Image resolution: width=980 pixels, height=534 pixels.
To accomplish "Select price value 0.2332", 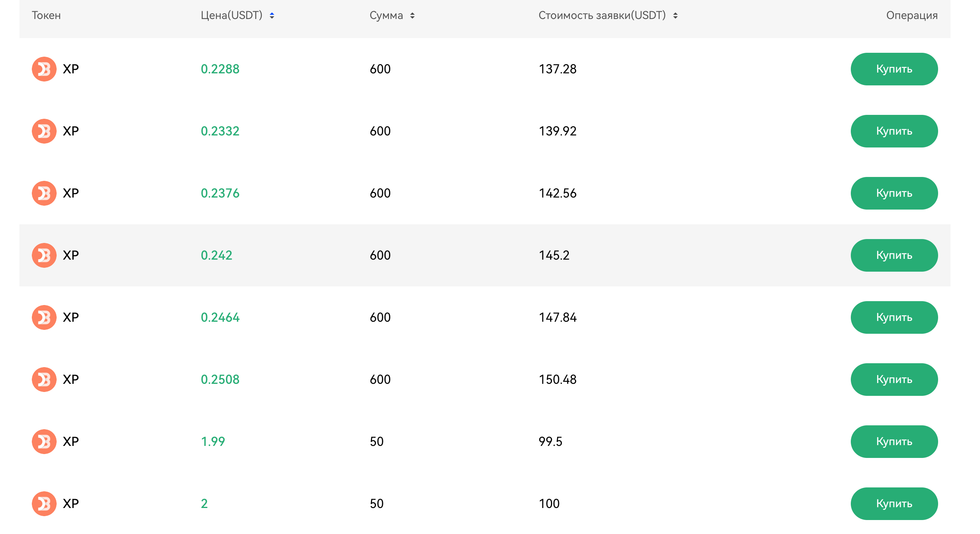I will click(x=220, y=131).
